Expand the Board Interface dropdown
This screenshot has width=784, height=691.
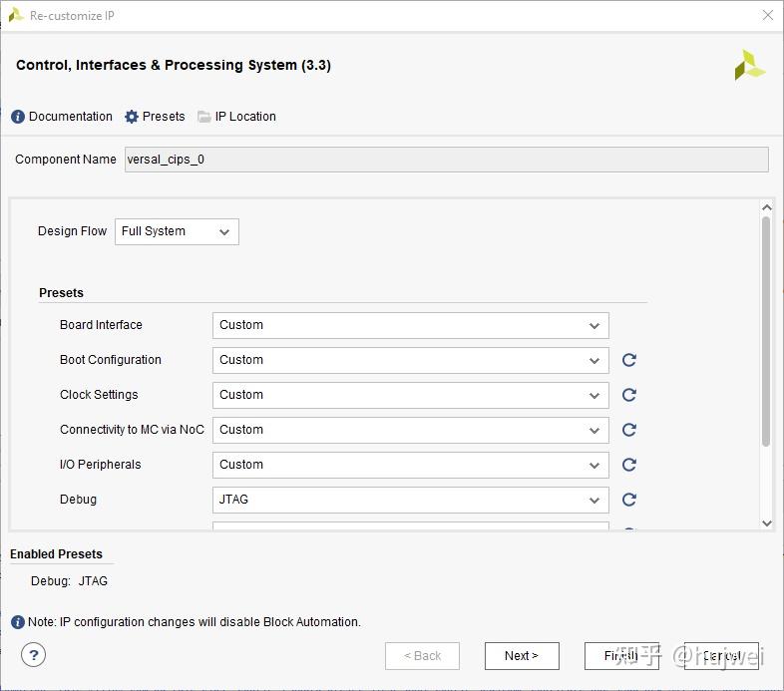click(410, 325)
